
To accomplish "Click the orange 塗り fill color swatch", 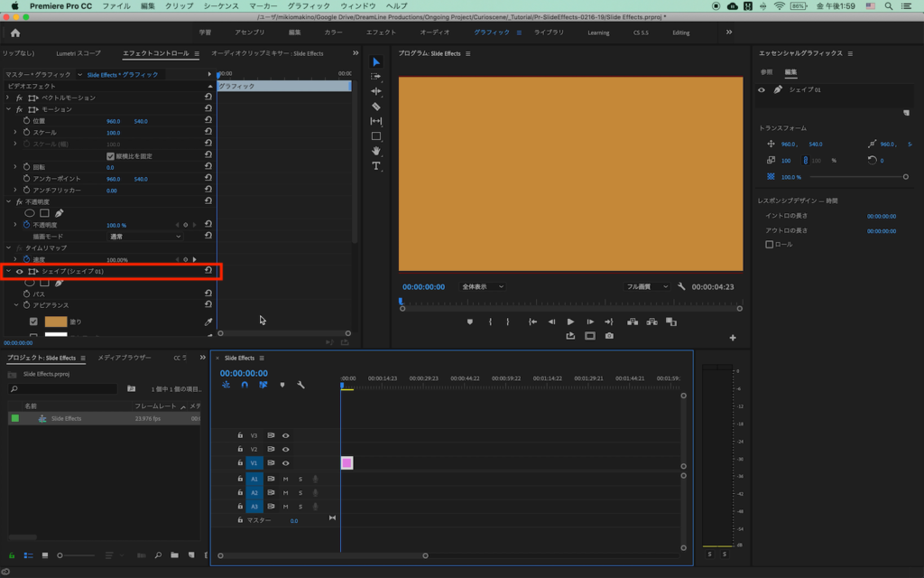I will (55, 322).
